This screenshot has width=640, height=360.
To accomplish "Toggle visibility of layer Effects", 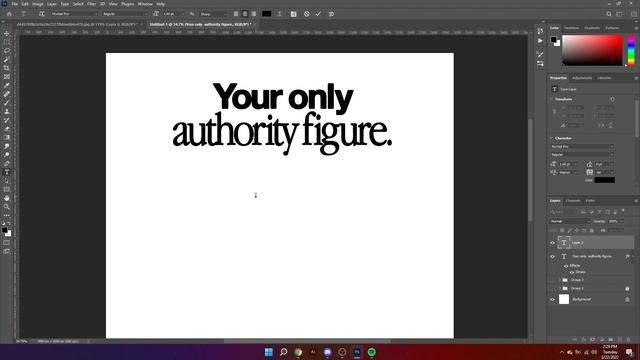I will click(x=566, y=266).
